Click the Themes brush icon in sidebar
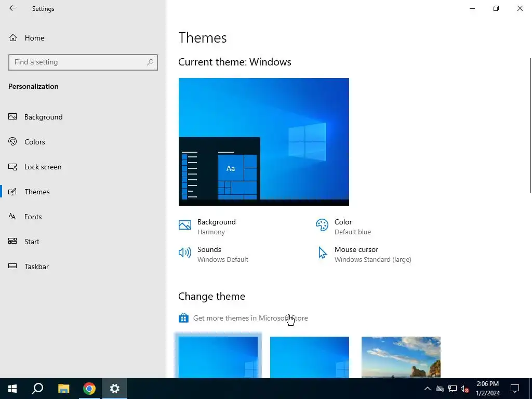 (12, 192)
